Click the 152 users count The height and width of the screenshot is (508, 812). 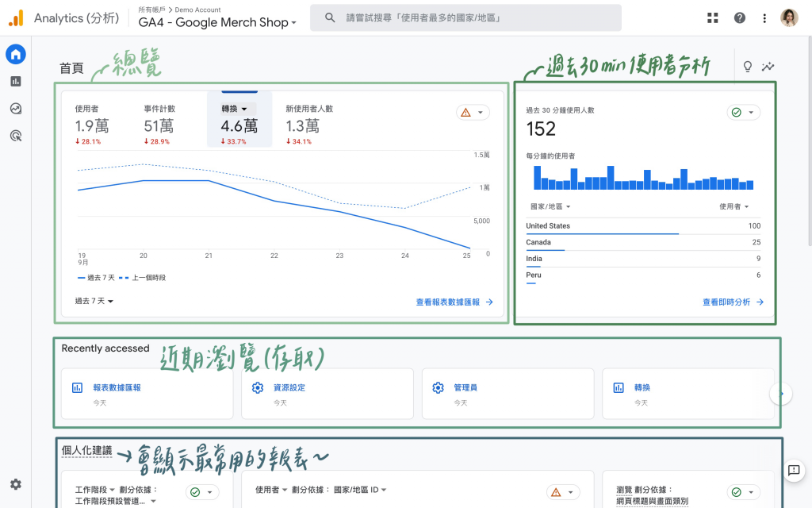tap(541, 129)
